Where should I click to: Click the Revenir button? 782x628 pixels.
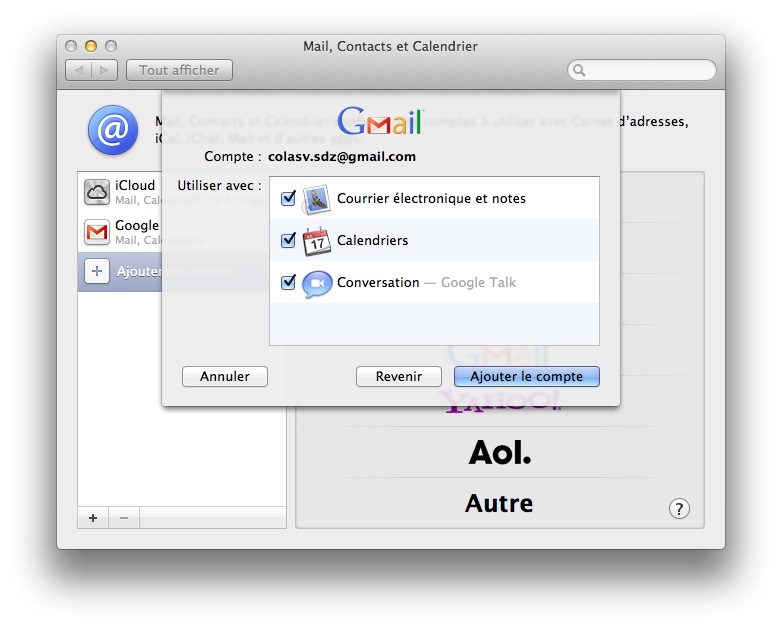pyautogui.click(x=398, y=376)
